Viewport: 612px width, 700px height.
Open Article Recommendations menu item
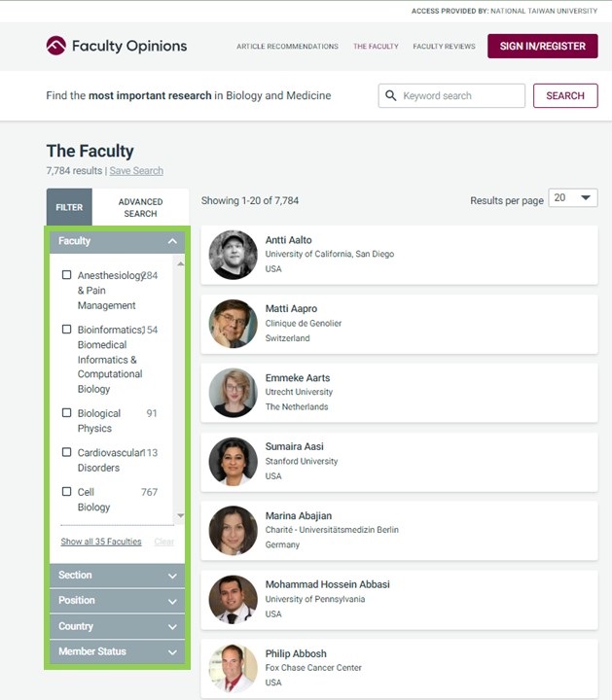coord(287,47)
